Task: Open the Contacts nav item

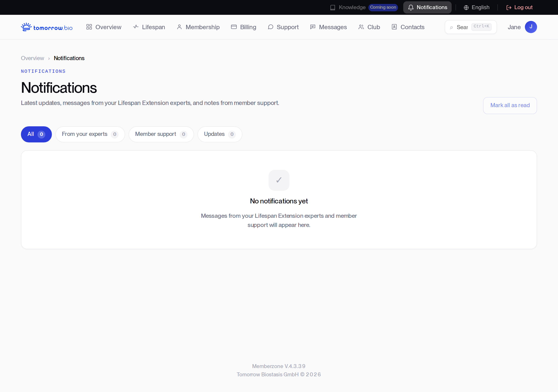Action: tap(408, 27)
